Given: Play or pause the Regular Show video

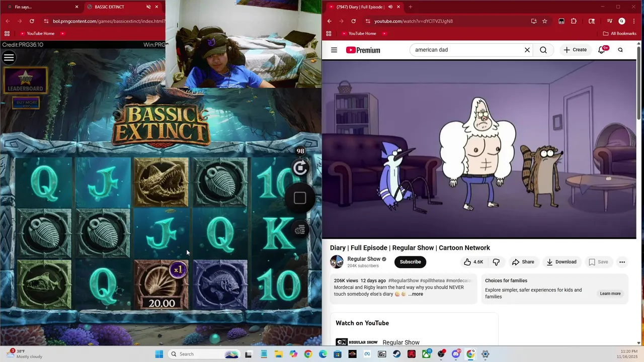Looking at the screenshot, I should click(479, 149).
